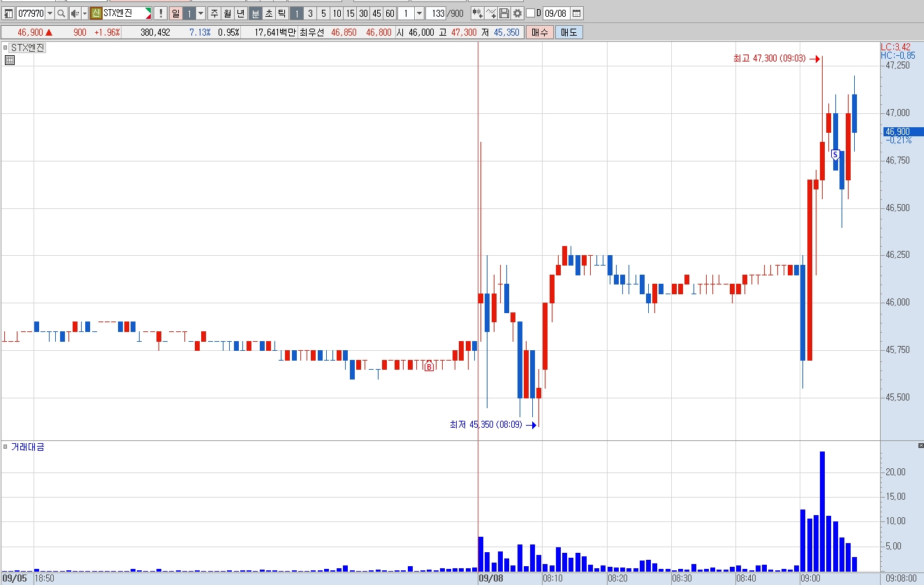This screenshot has height=585, width=924.
Task: Click the change rate +1.96% value
Action: click(107, 32)
